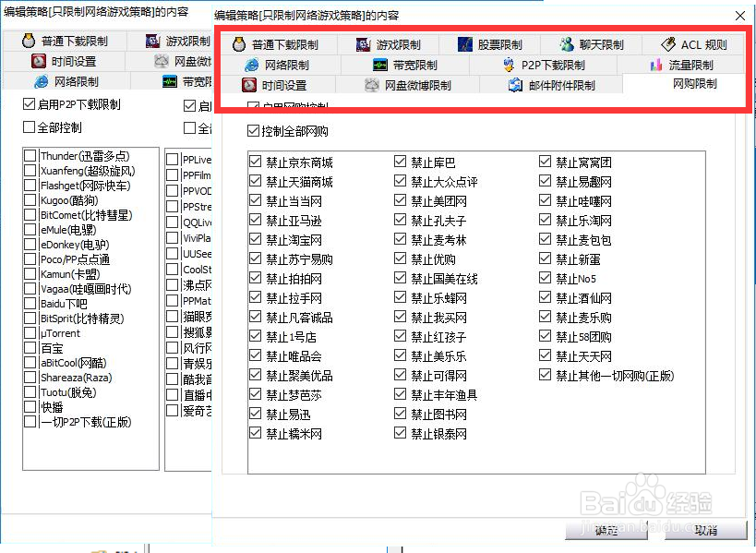Click the stock limit tab icon
The image size is (756, 553).
click(x=465, y=44)
